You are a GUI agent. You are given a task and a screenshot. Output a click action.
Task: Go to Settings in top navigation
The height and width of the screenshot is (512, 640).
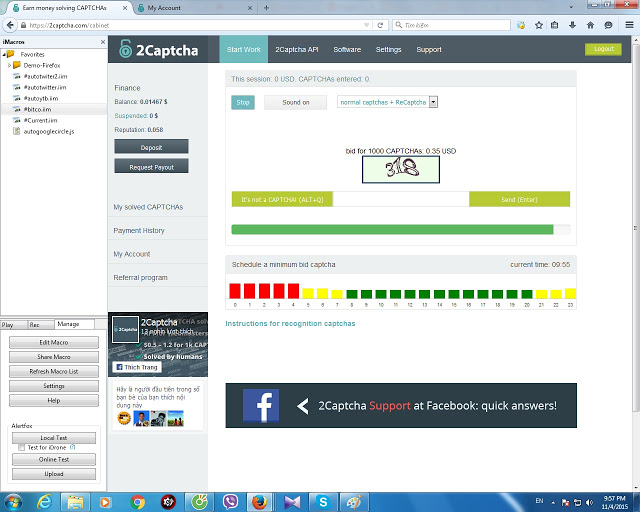tap(388, 49)
